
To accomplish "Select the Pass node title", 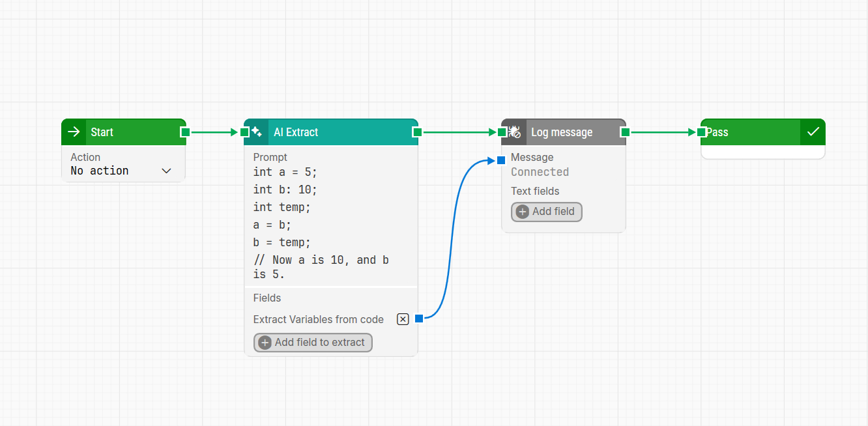I will [x=718, y=132].
